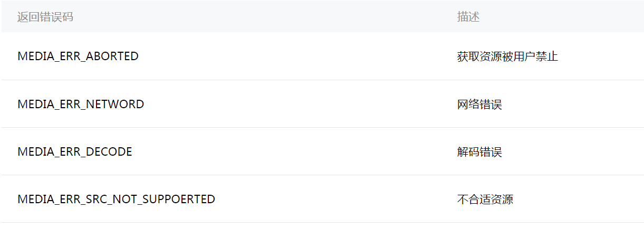644x228 pixels.
Task: Click the word ABORTED in first code
Action: 112,56
